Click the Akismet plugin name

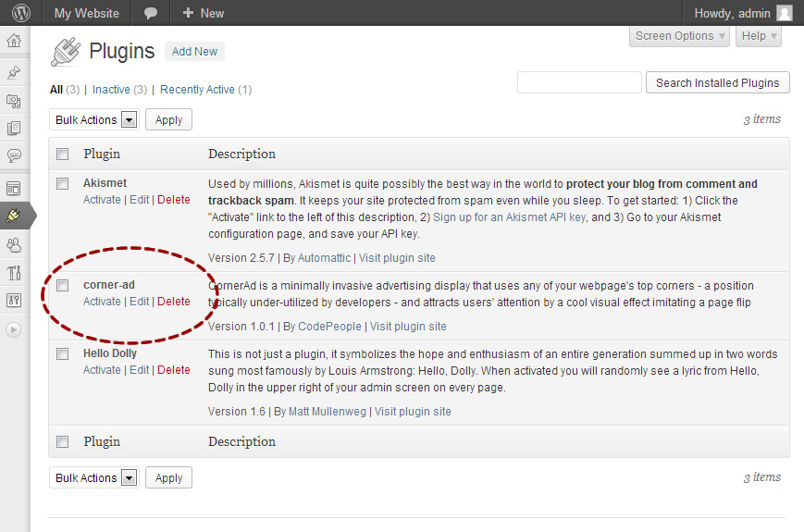pyautogui.click(x=105, y=183)
